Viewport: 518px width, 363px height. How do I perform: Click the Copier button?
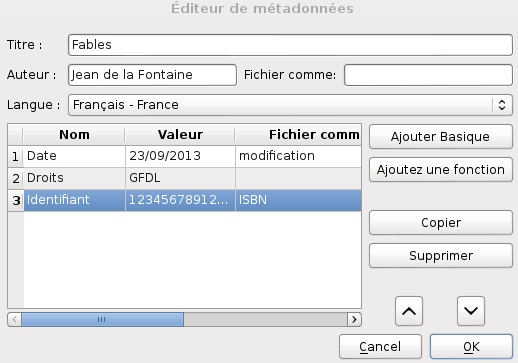click(441, 223)
